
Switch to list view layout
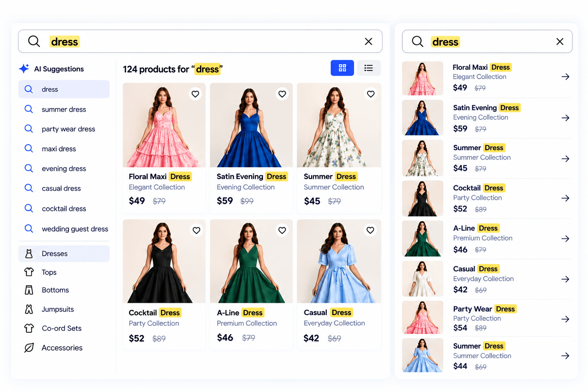click(x=369, y=68)
